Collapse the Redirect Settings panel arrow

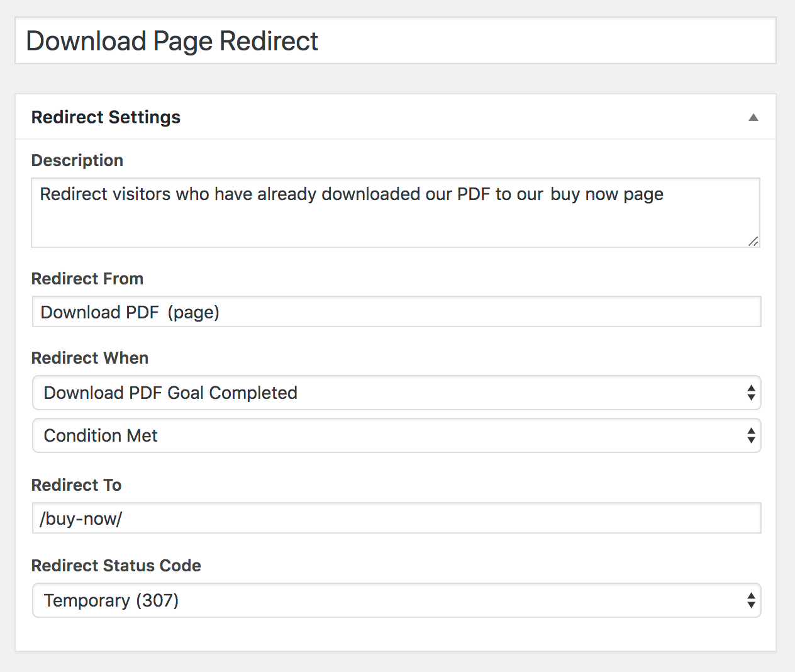(753, 118)
